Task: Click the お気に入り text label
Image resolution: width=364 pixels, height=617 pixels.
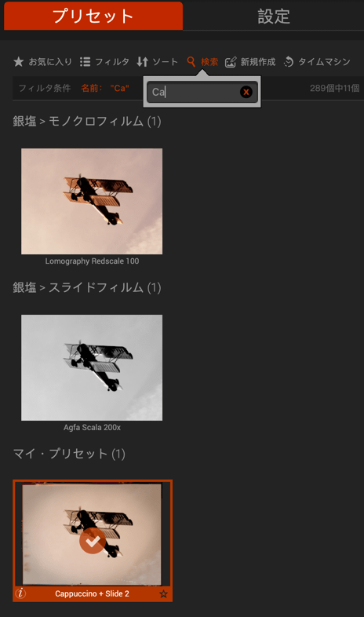Action: point(50,62)
